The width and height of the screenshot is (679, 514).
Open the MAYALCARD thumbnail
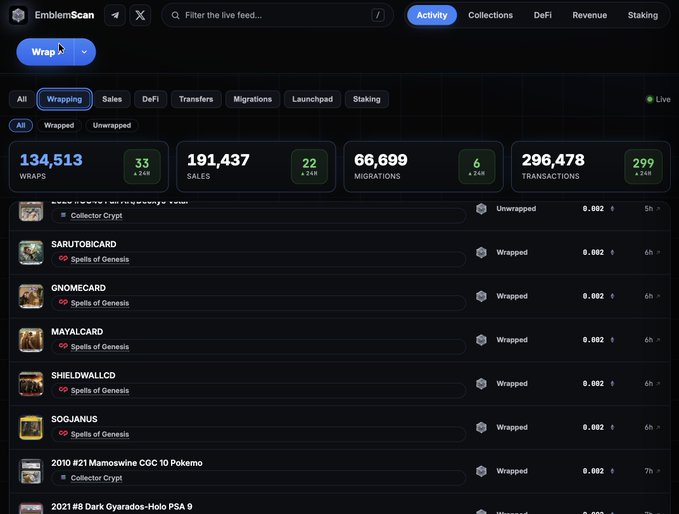(x=31, y=340)
